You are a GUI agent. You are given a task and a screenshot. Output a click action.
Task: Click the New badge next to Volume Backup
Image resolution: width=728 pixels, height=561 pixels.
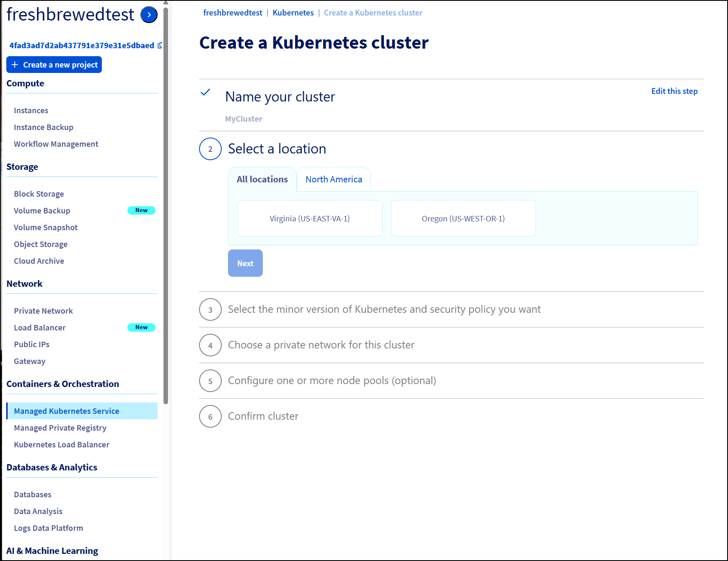[x=141, y=210]
